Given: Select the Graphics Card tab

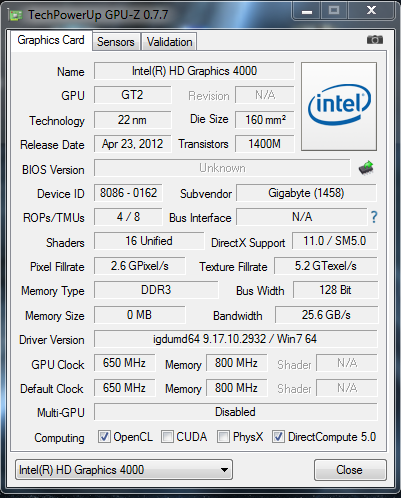Looking at the screenshot, I should tap(51, 40).
